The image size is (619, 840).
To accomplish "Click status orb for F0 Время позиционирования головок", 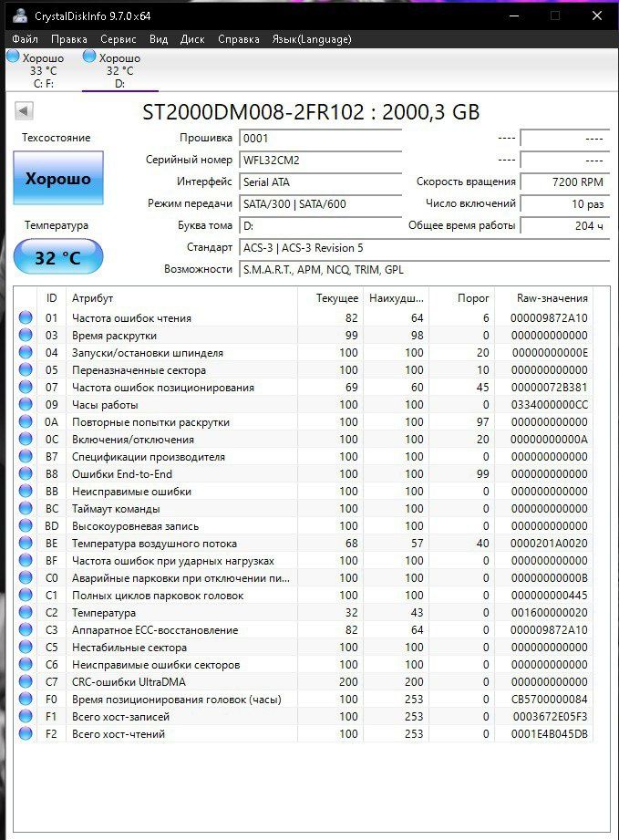I will click(26, 699).
